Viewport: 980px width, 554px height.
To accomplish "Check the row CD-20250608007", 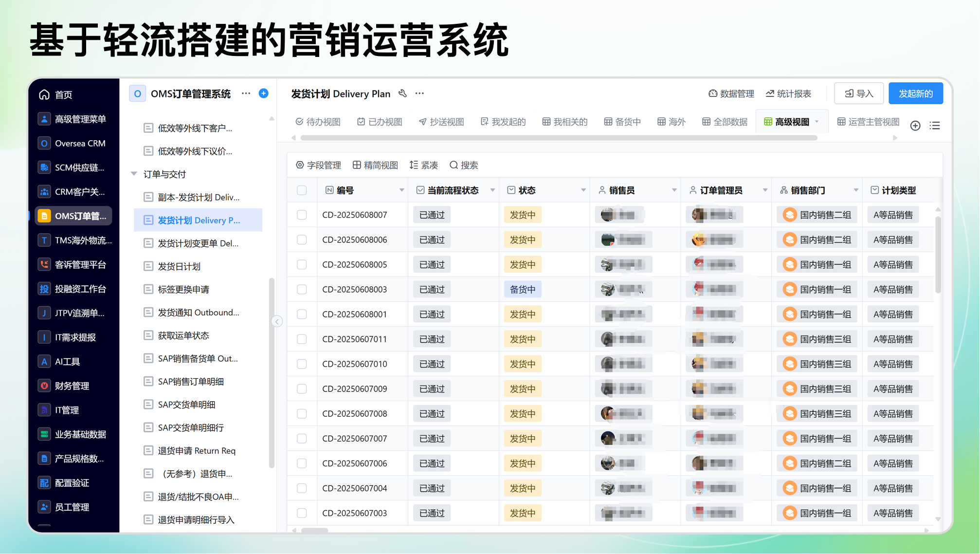I will (x=302, y=215).
